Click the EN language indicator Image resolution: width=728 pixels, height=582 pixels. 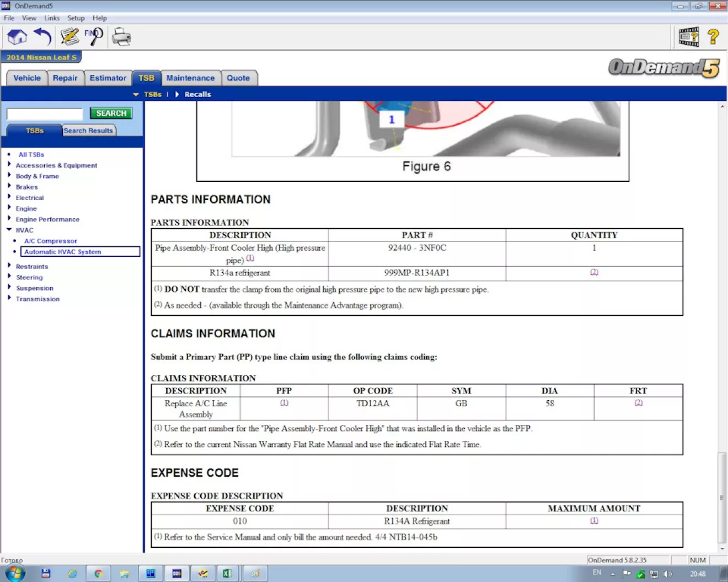pos(597,573)
